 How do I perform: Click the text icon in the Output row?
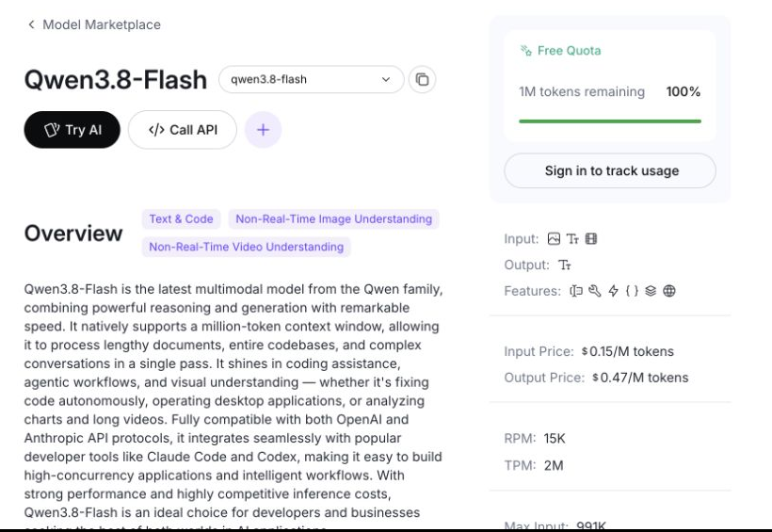[565, 265]
